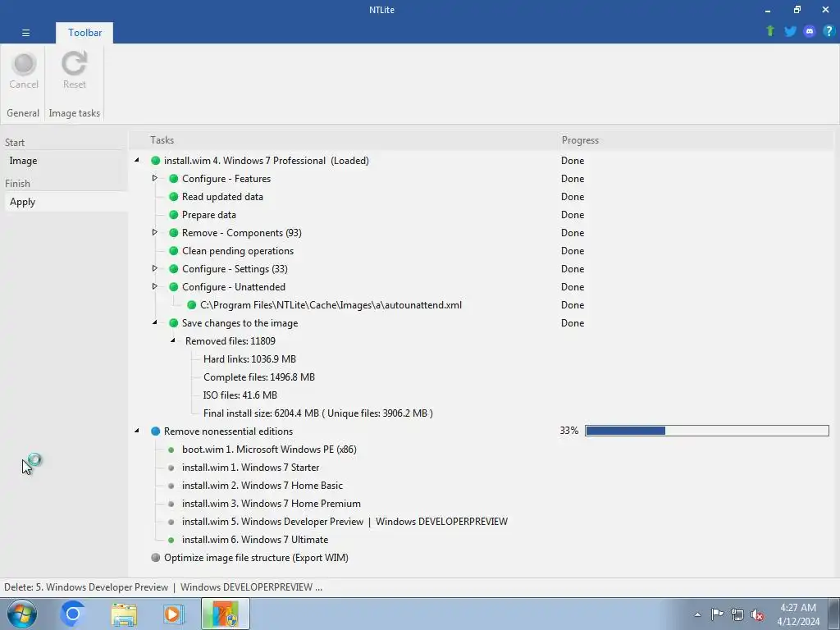This screenshot has width=840, height=630.
Task: Click small green dot beside boot.wim 1
Action: click(x=171, y=450)
